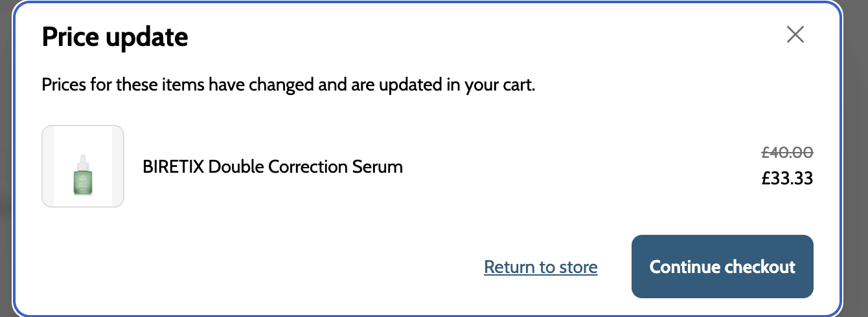Click the Price update heading
868x317 pixels.
115,38
